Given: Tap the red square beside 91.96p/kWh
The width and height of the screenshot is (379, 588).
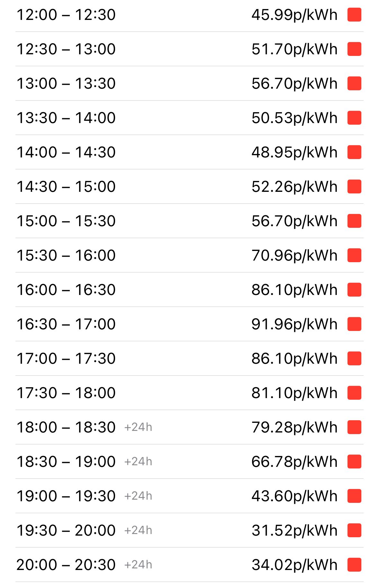Looking at the screenshot, I should pos(354,324).
